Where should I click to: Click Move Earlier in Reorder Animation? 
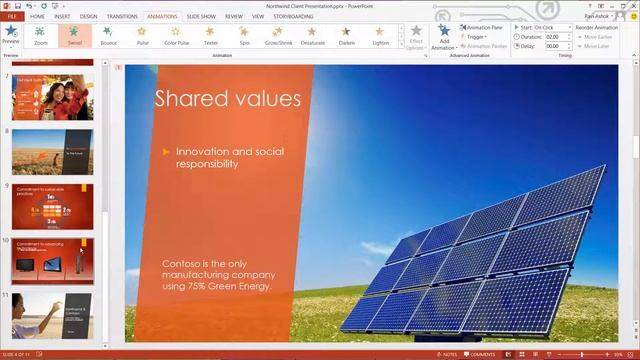pos(594,37)
